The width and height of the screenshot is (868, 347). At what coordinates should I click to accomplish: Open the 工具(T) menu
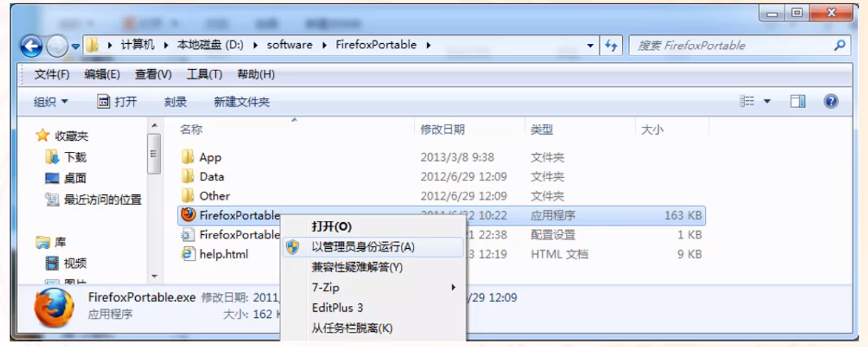click(x=204, y=74)
